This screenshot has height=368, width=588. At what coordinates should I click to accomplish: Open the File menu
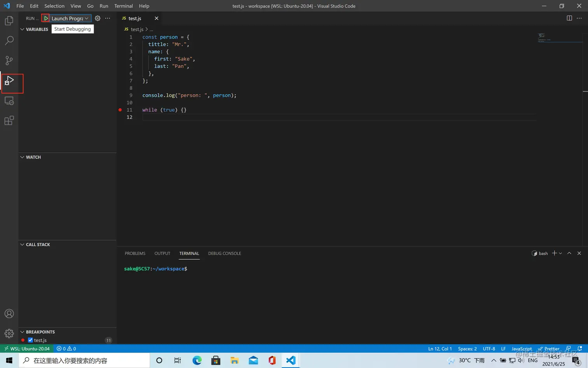coord(20,6)
